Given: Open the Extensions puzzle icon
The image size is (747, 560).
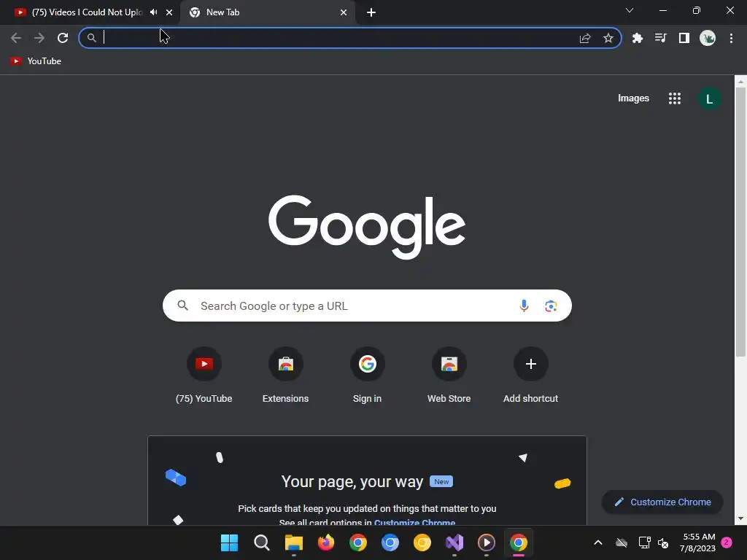Looking at the screenshot, I should [x=638, y=38].
